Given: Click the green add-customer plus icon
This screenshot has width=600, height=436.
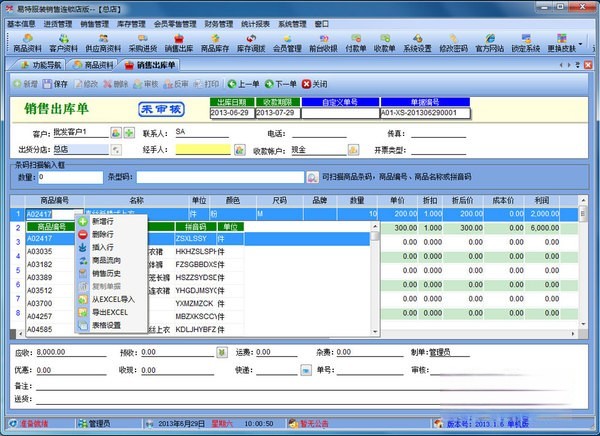Looking at the screenshot, I should tap(130, 133).
